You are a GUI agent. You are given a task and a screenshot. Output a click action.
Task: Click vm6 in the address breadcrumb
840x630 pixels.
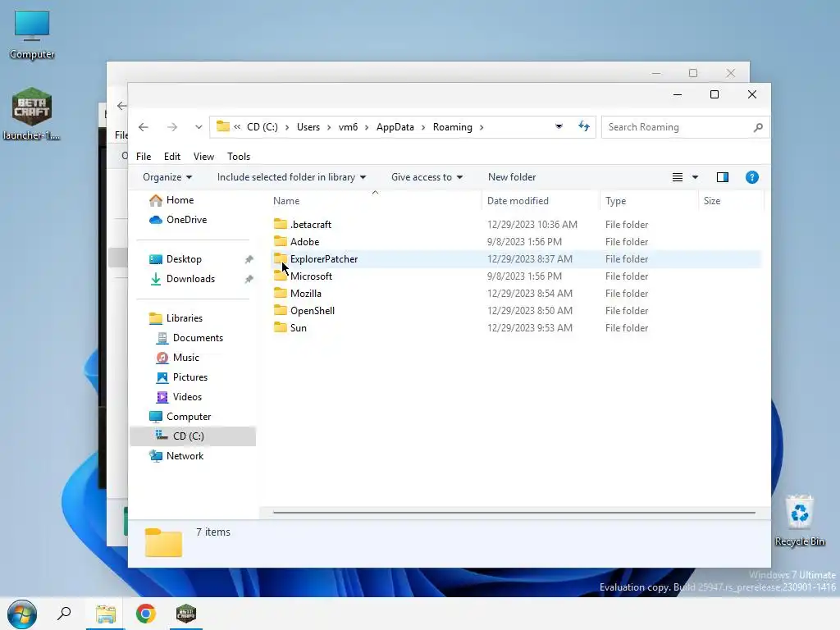(348, 127)
